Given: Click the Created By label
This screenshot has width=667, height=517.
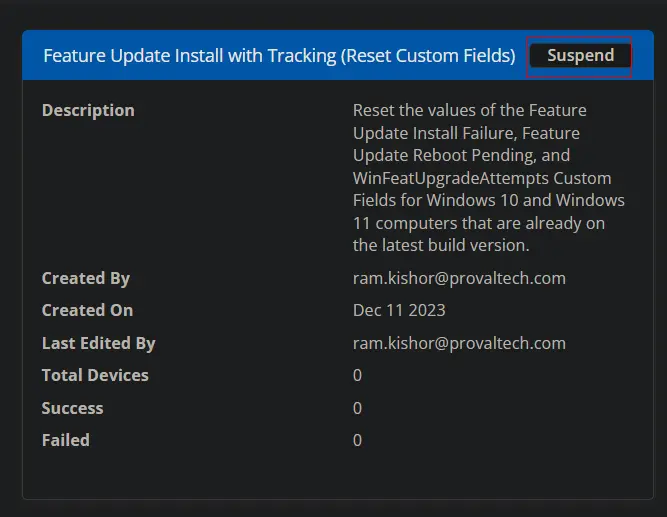Looking at the screenshot, I should pyautogui.click(x=86, y=278).
